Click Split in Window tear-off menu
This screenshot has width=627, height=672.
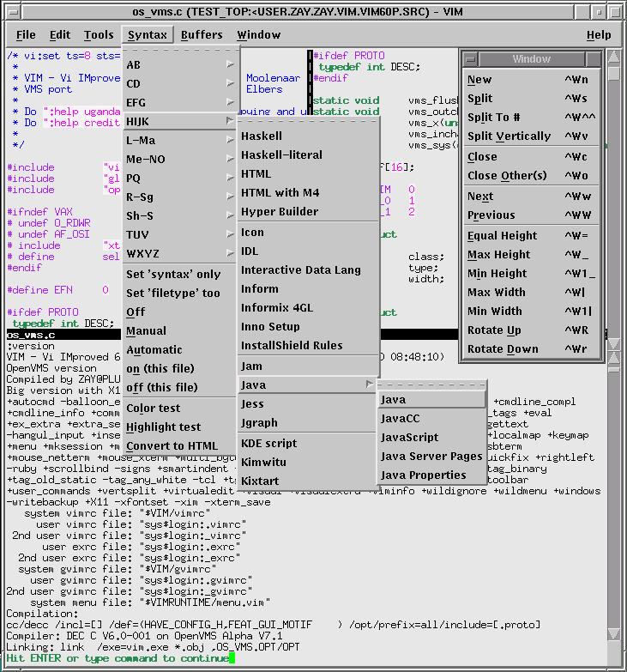click(531, 99)
